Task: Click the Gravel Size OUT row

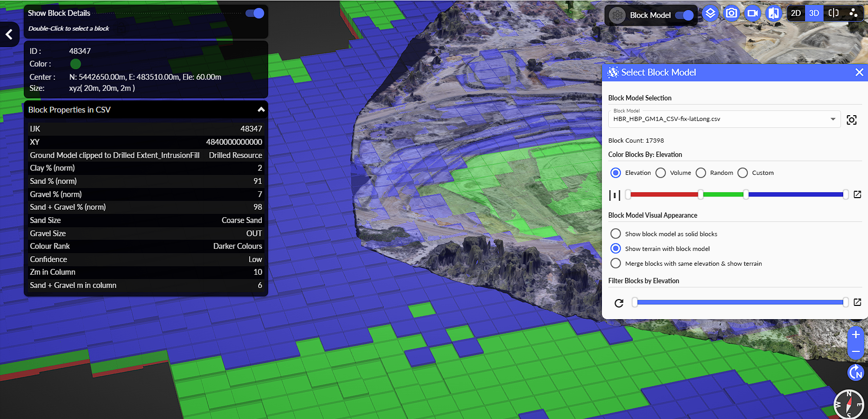Action: pos(146,234)
